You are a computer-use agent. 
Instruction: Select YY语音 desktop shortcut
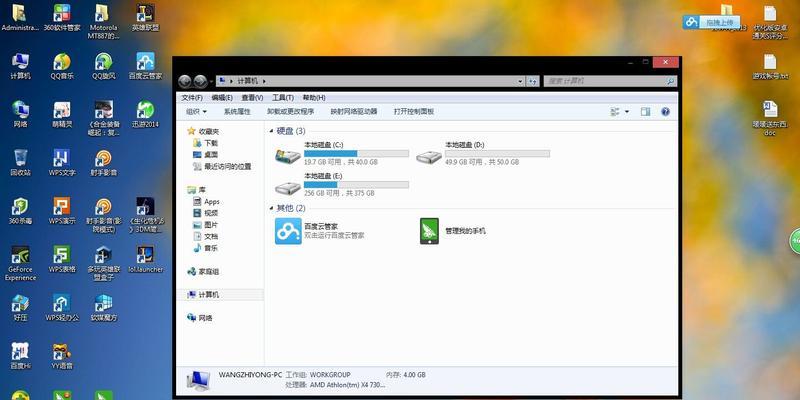(x=62, y=356)
